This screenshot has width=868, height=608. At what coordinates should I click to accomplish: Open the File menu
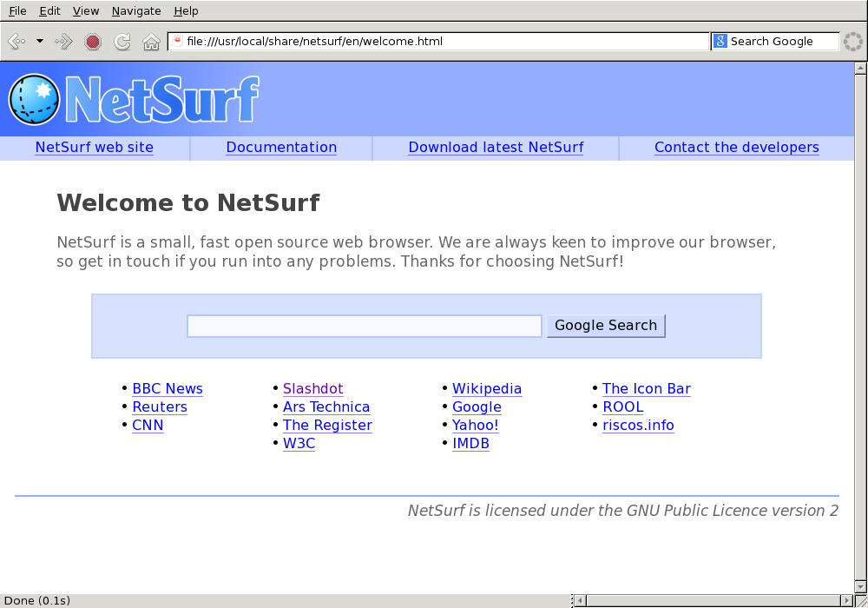click(x=17, y=10)
